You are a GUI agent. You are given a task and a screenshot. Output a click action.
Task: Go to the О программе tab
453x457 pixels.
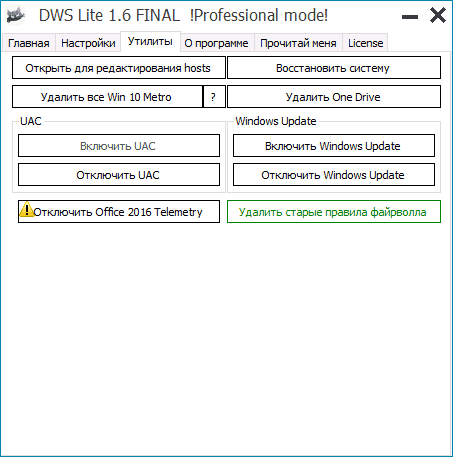(217, 43)
